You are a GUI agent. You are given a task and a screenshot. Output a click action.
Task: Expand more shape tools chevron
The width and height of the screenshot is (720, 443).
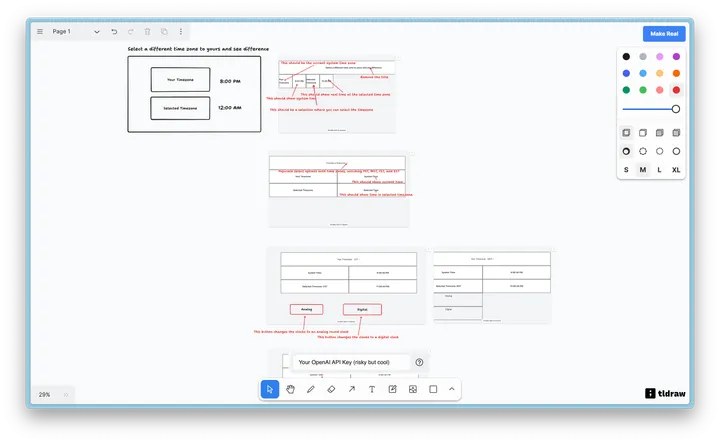[x=451, y=389]
